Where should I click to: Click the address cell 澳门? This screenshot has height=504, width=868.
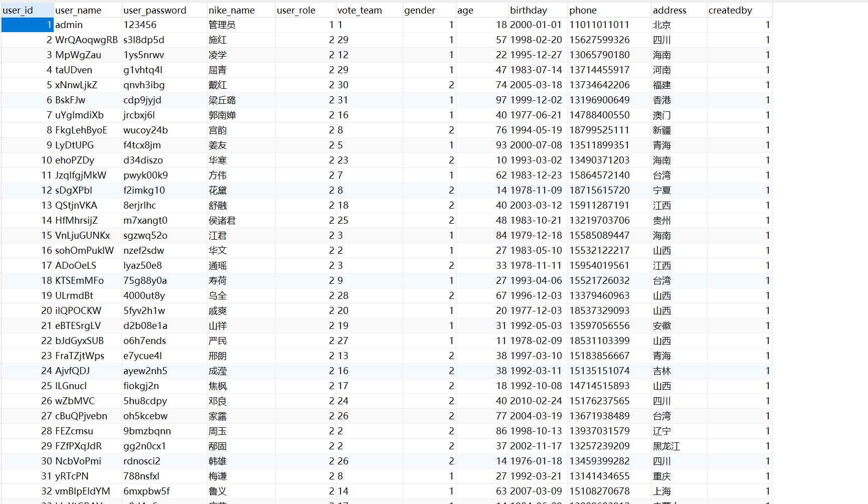coord(679,115)
